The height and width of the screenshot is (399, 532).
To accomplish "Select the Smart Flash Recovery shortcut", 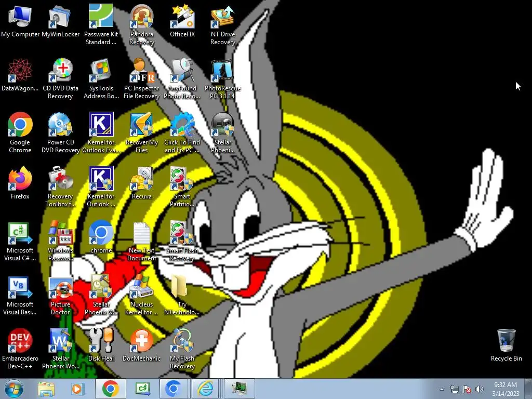I will pyautogui.click(x=182, y=241).
